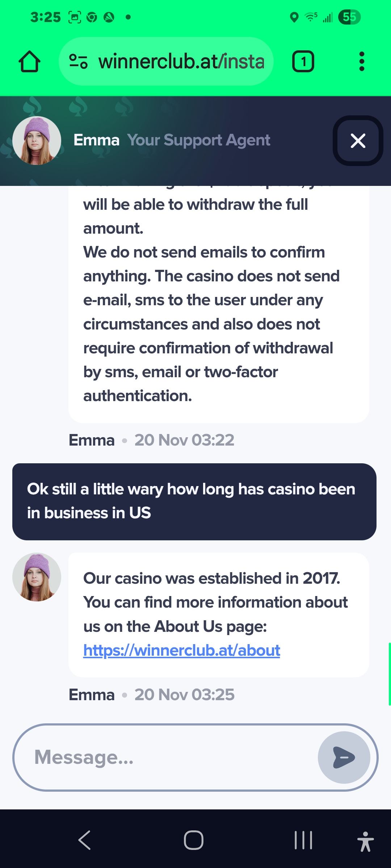
Task: Tap the Android home navigation button
Action: (x=194, y=839)
